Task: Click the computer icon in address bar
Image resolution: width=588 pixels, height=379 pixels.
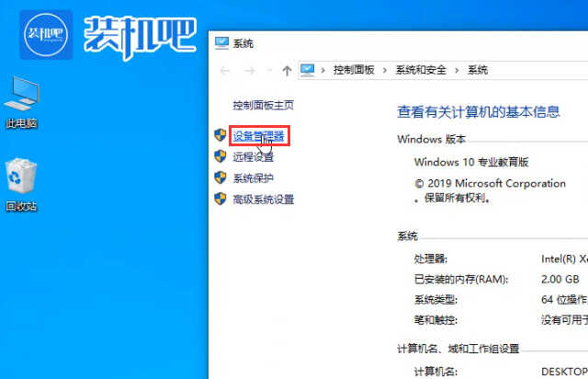Action: tap(309, 70)
